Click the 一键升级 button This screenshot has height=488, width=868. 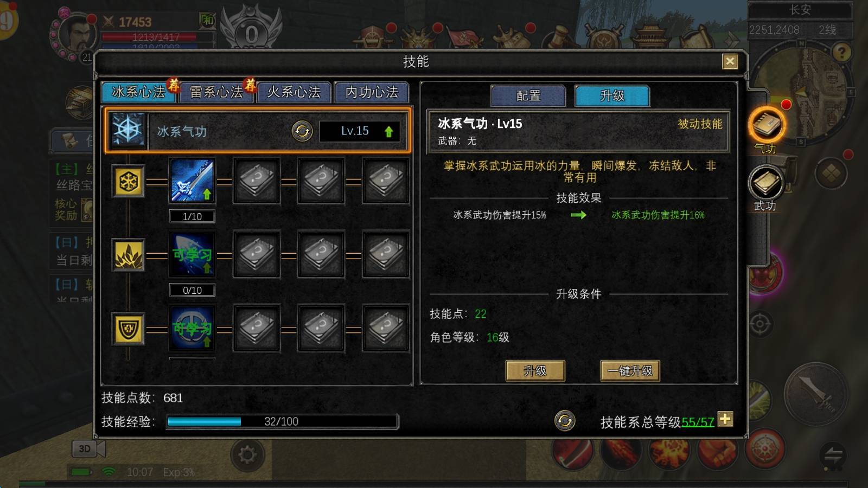630,371
